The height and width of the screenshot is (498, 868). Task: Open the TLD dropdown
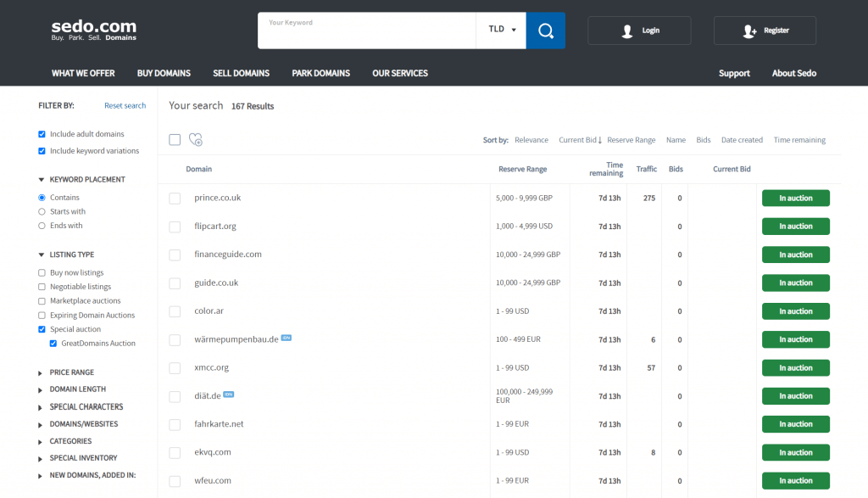pos(501,30)
